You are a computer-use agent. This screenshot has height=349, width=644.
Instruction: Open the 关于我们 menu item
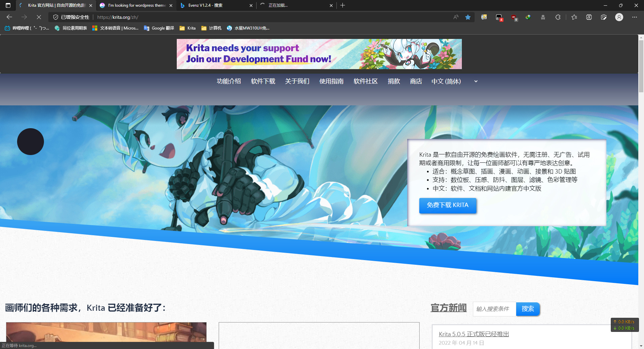297,81
